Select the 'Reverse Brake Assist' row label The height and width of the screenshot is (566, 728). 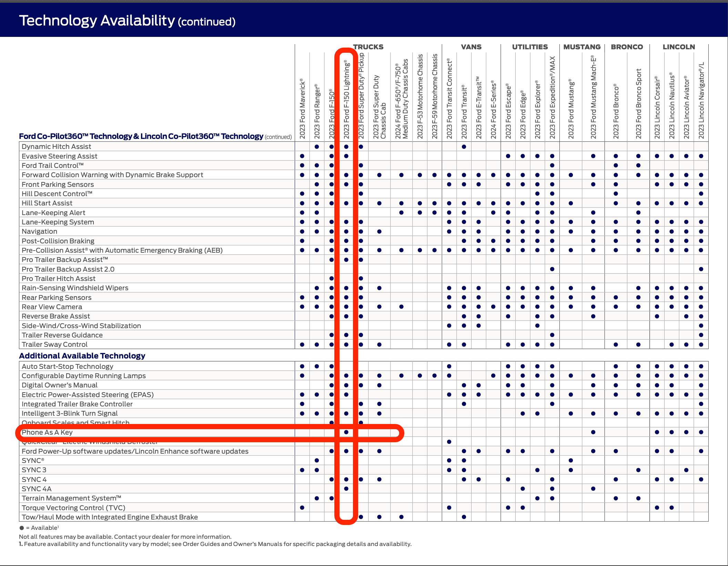(56, 316)
